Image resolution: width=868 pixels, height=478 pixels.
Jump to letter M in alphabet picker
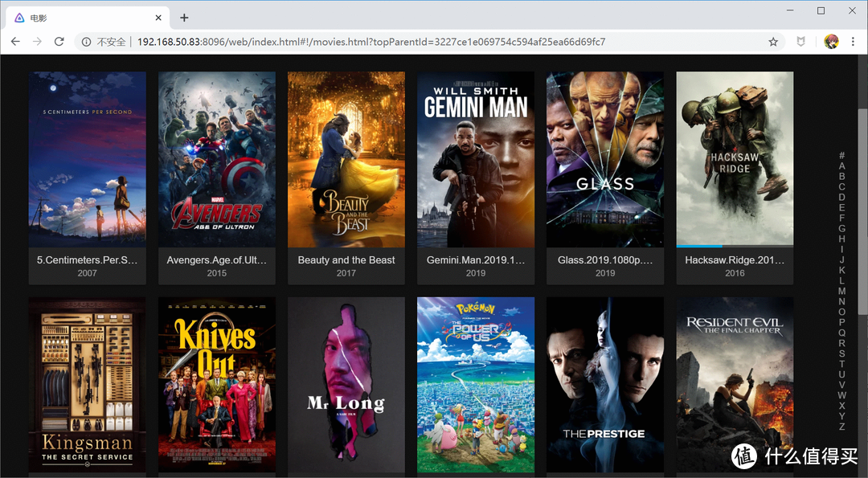pyautogui.click(x=842, y=291)
